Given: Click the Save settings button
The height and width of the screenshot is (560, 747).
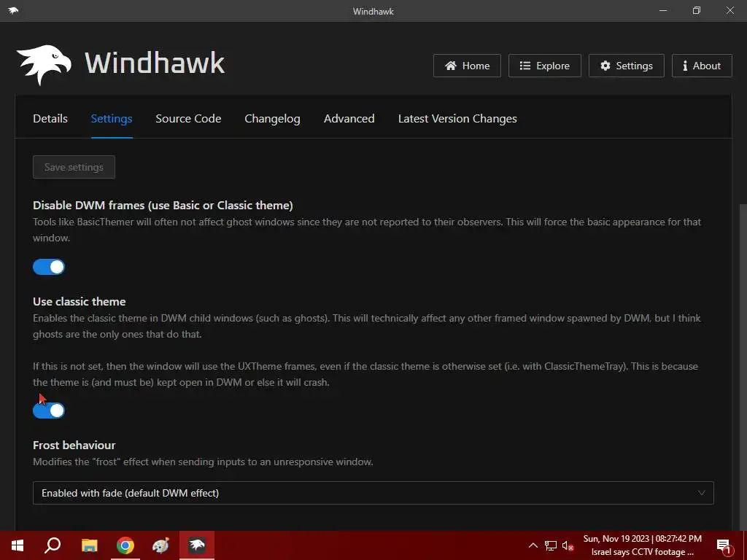Looking at the screenshot, I should tap(74, 167).
